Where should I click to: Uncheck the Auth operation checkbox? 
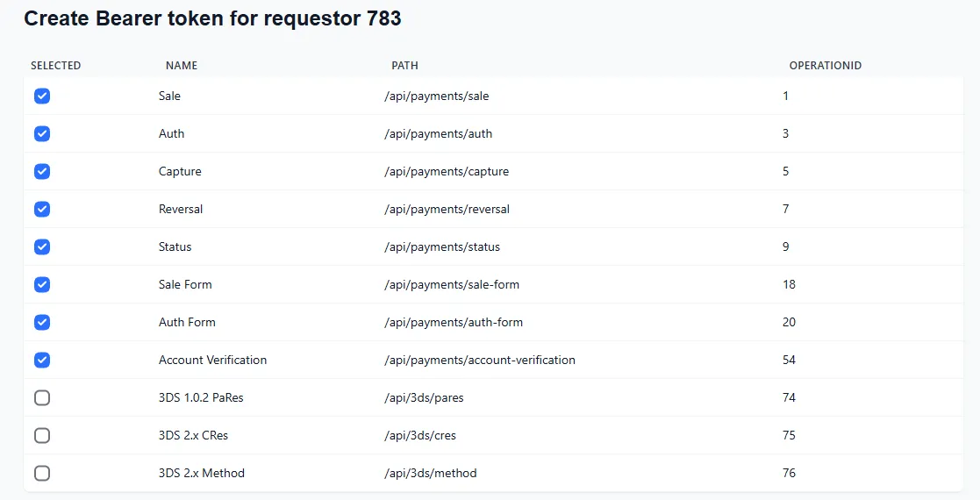tap(42, 134)
